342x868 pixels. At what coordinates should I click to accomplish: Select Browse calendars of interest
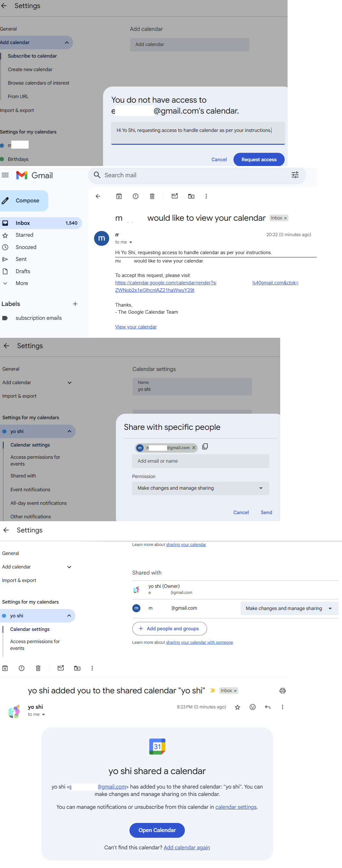[38, 83]
